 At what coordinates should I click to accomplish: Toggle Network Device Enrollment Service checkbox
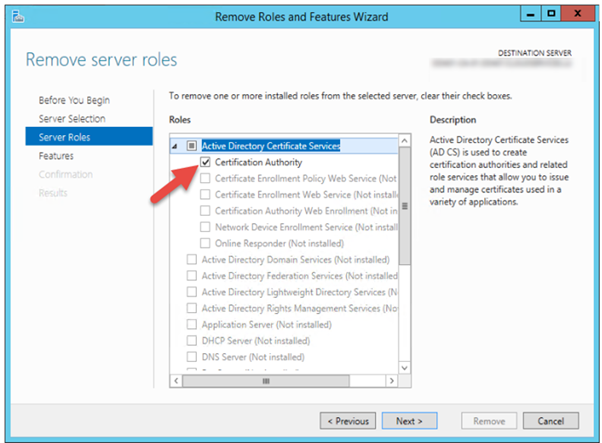pyautogui.click(x=205, y=227)
